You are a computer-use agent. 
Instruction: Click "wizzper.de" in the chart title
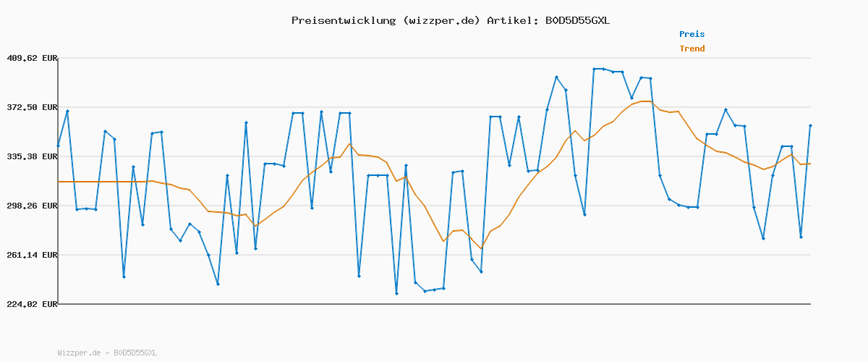pos(442,20)
